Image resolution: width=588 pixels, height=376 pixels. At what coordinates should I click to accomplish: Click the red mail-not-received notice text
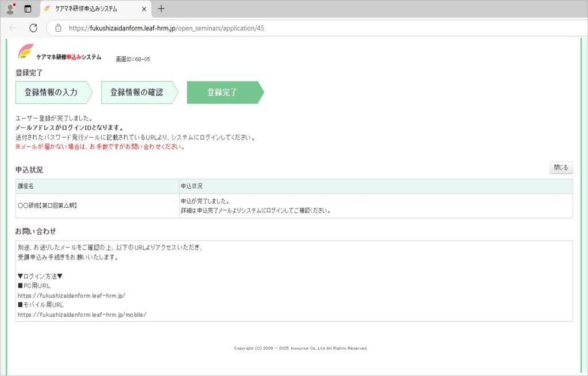coord(100,147)
